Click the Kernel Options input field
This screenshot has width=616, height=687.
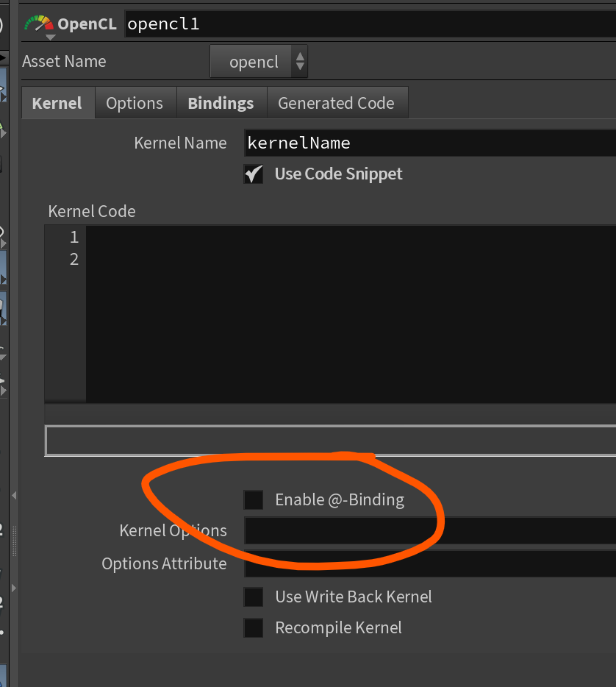430,531
